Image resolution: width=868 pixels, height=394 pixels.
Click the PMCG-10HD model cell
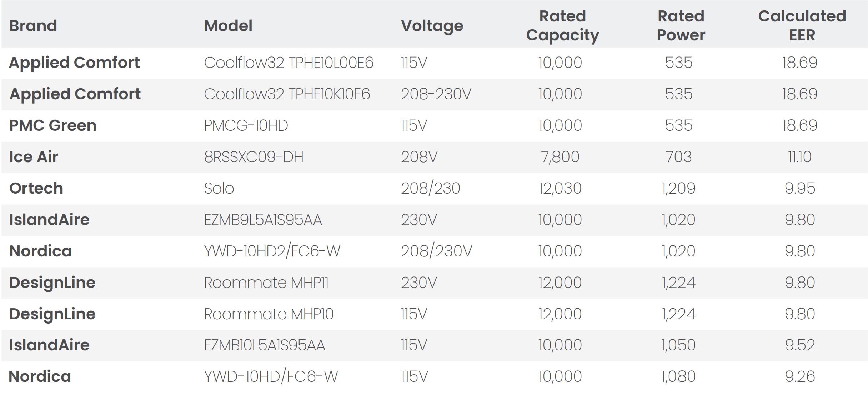pos(246,126)
